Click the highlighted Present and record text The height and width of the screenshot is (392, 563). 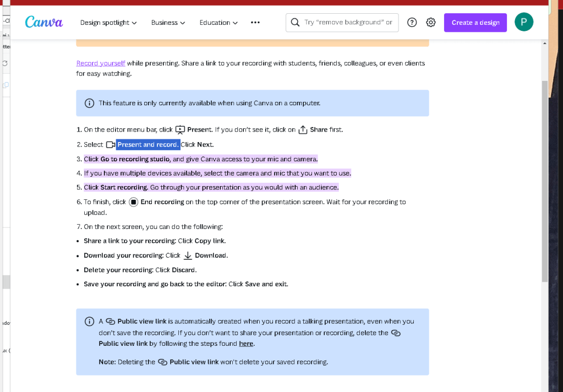click(148, 144)
